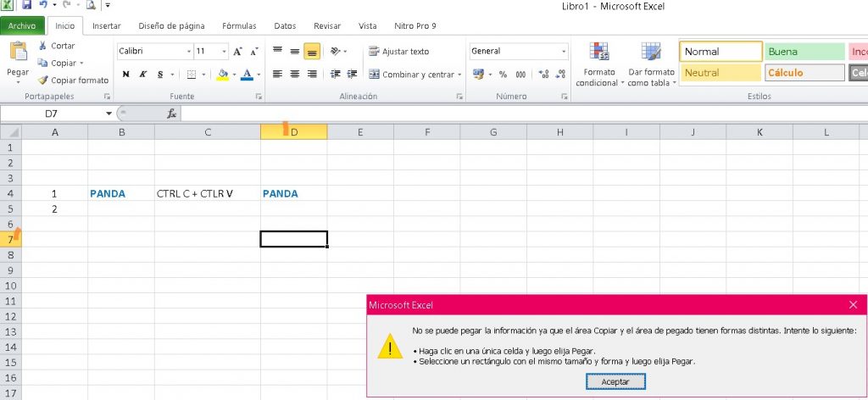Image resolution: width=868 pixels, height=400 pixels.
Task: Open the Copiar dropdown arrow
Action: click(81, 63)
